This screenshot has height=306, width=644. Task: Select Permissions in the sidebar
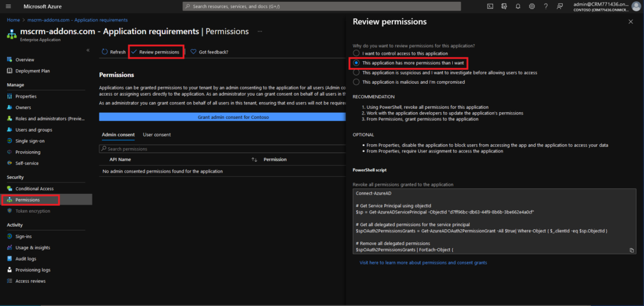point(46,200)
